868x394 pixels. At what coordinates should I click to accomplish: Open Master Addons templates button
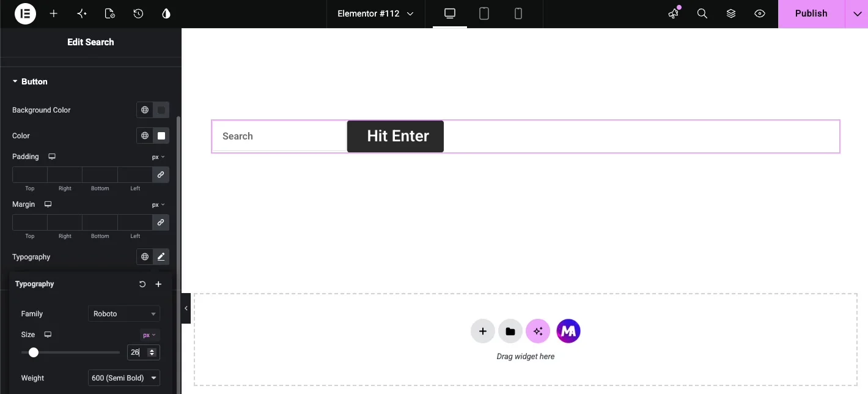[x=568, y=331]
